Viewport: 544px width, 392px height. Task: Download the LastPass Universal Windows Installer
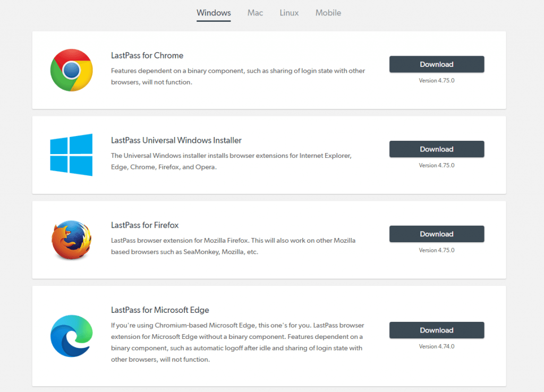coord(437,149)
